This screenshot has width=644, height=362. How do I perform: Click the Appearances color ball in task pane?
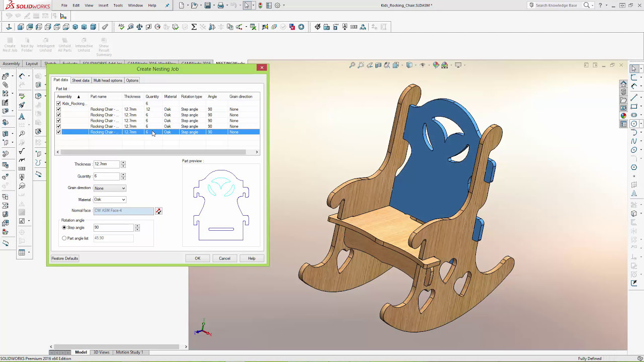623,115
